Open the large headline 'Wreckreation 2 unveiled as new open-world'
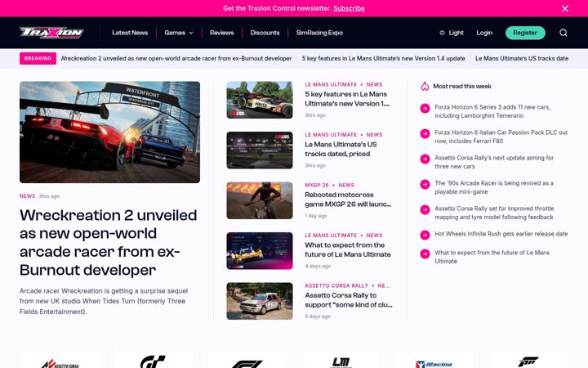588x368 pixels. 109,243
